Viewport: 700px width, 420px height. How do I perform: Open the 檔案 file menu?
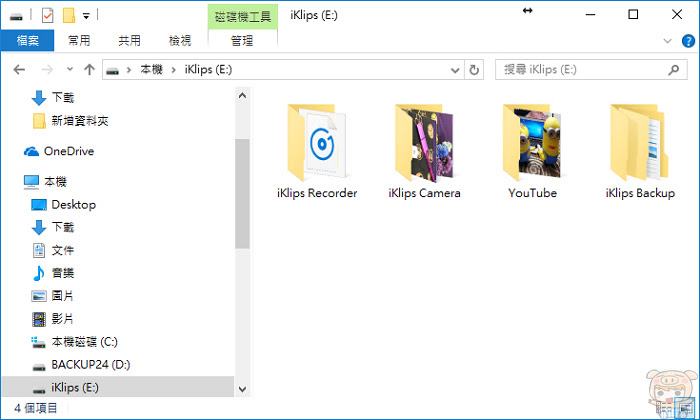(x=28, y=41)
